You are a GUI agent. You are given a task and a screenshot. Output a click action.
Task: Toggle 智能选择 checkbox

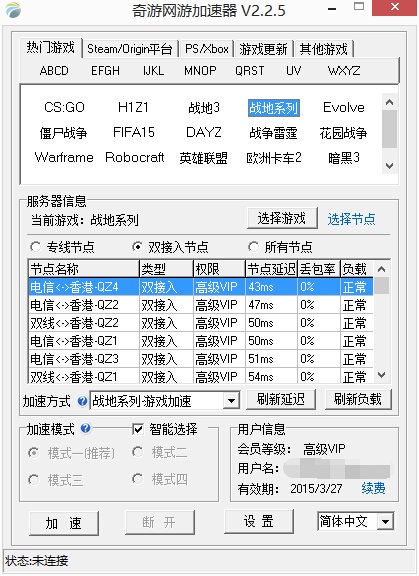(x=138, y=429)
